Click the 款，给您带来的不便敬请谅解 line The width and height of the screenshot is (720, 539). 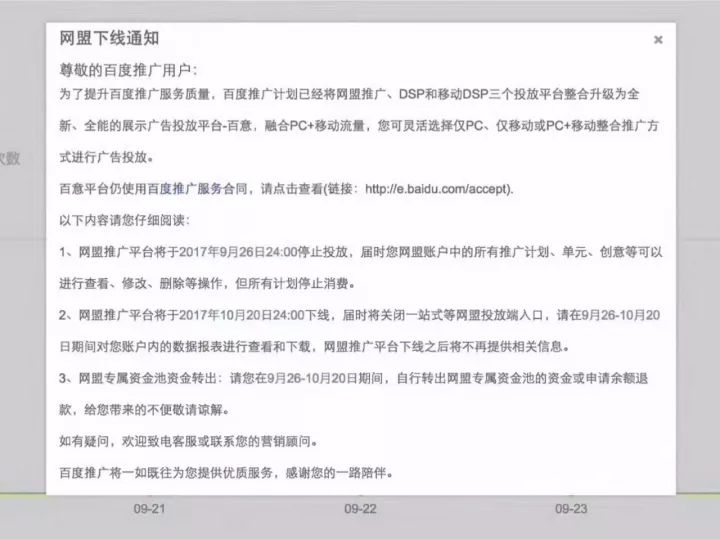[x=144, y=410]
